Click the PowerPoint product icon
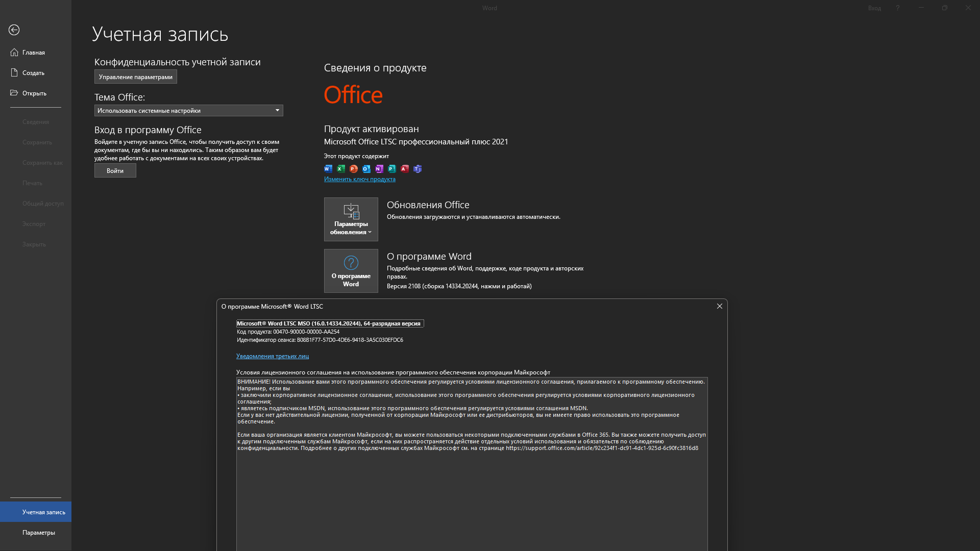 354,169
